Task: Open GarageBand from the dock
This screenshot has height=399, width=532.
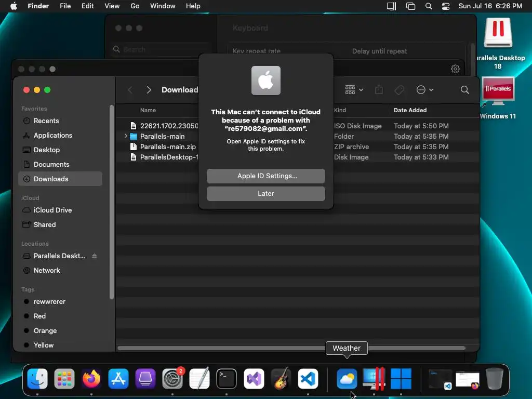Action: coord(281,378)
